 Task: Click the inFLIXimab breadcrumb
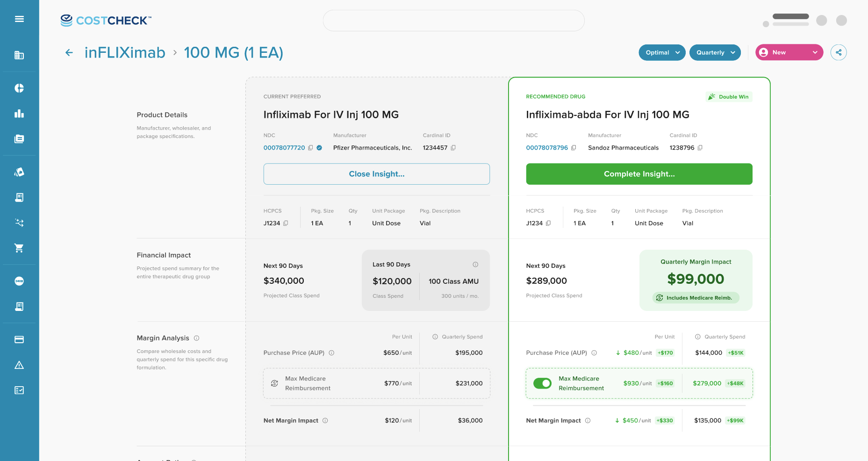[x=125, y=52]
